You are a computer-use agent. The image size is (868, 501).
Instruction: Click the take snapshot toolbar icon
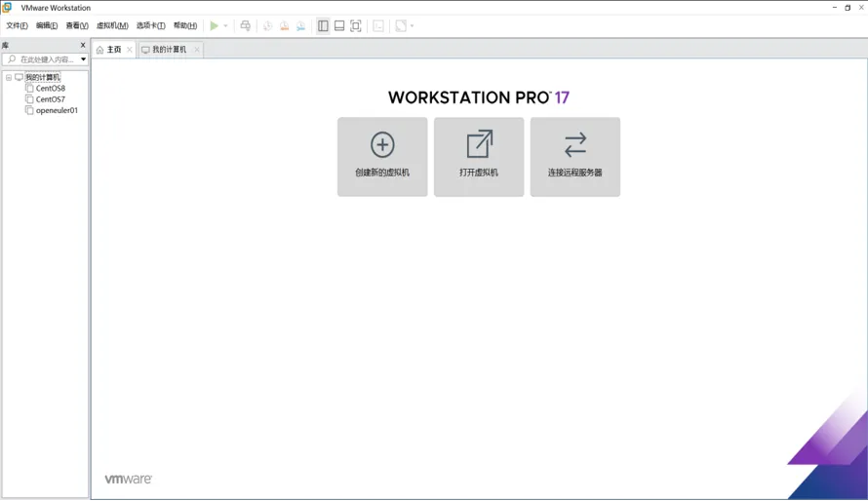[x=267, y=26]
